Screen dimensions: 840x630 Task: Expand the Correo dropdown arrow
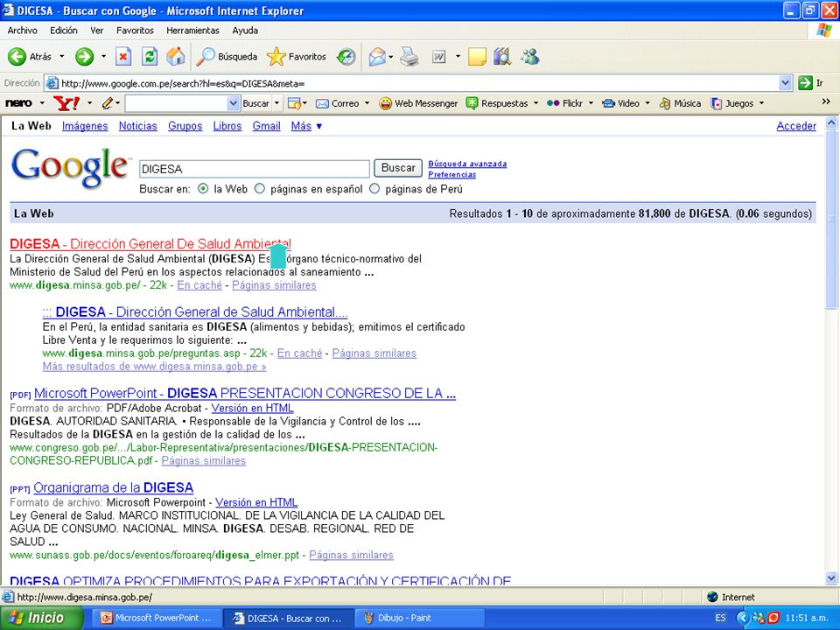(x=367, y=103)
